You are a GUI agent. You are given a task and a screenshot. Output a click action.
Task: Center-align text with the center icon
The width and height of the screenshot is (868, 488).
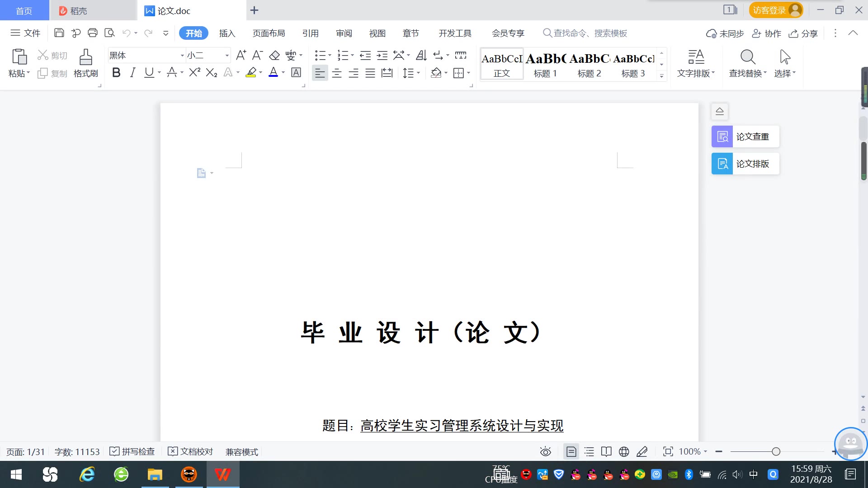pyautogui.click(x=337, y=73)
